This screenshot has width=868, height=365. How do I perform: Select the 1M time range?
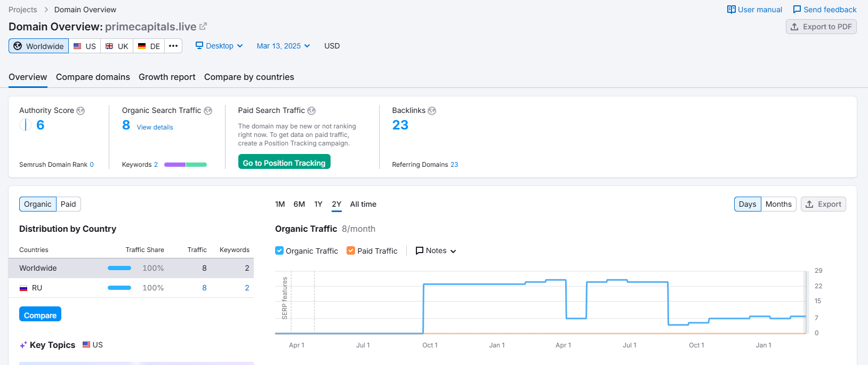coord(280,204)
